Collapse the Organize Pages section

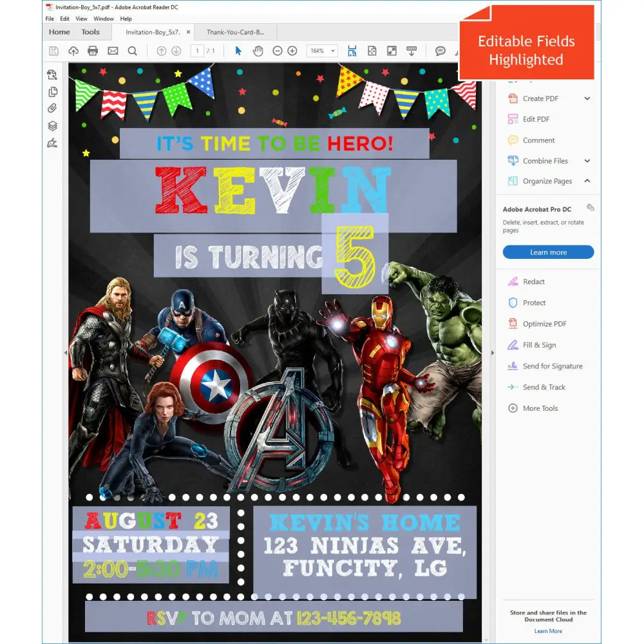(587, 181)
